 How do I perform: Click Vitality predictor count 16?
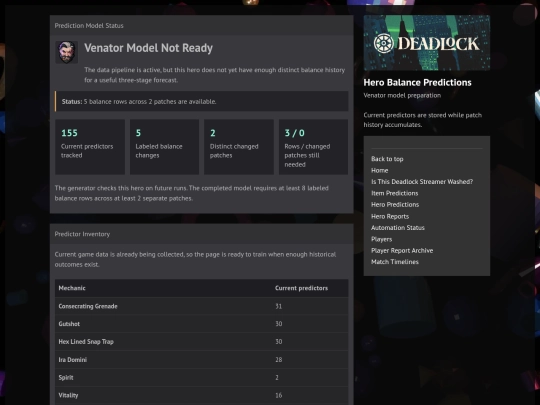tap(279, 395)
